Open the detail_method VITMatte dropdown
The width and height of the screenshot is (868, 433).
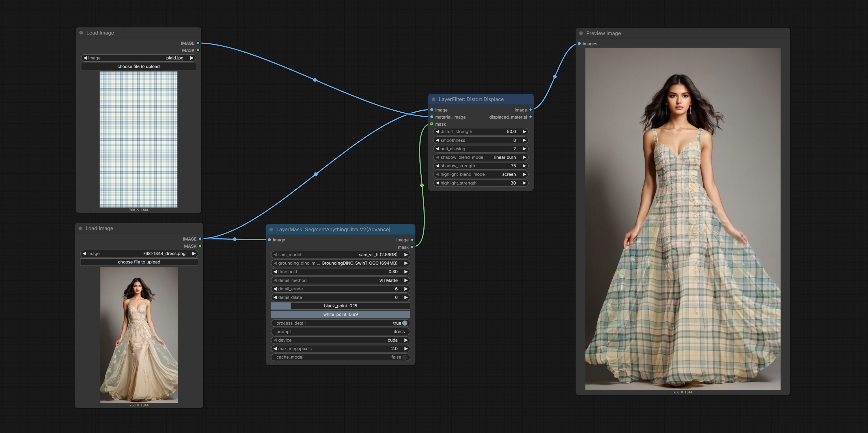pyautogui.click(x=340, y=280)
